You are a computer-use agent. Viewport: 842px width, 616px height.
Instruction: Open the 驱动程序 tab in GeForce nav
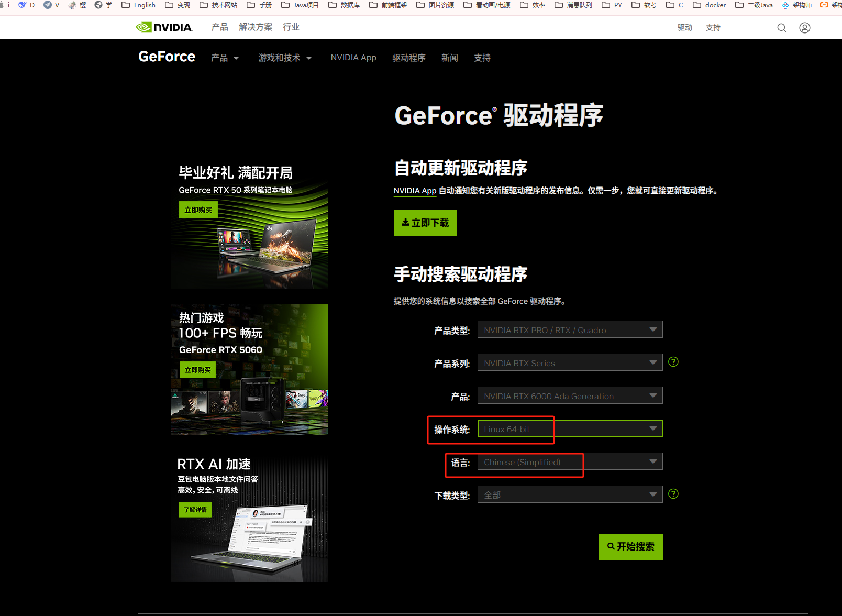(x=408, y=58)
